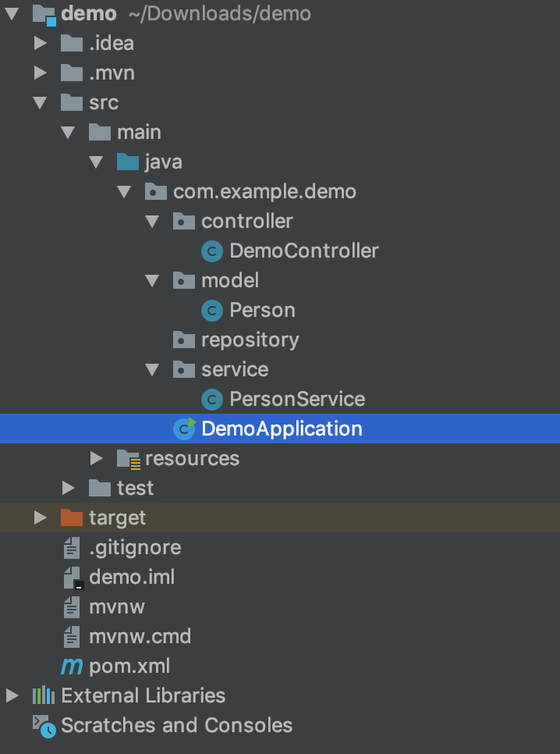Select the mvnw.cmd file
Image resolution: width=560 pixels, height=754 pixels.
[x=140, y=637]
